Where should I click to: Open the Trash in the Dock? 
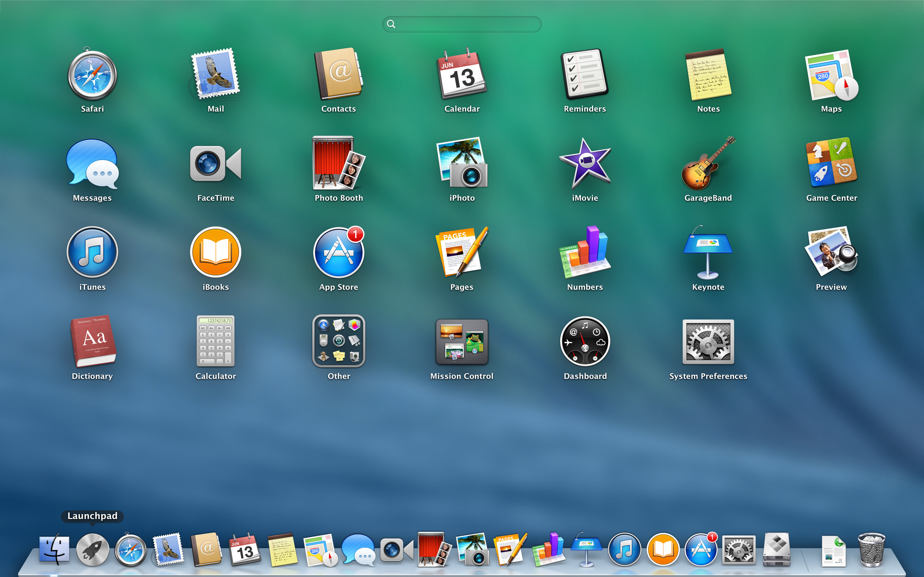[872, 549]
